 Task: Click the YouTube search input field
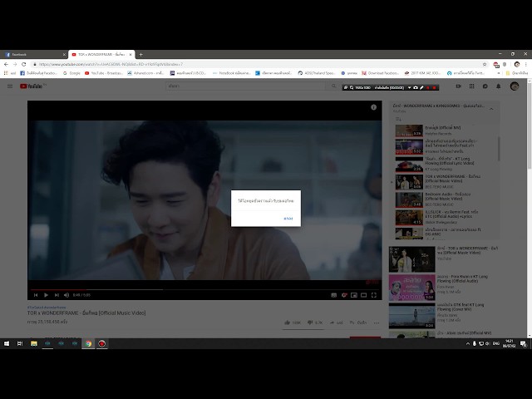click(x=245, y=86)
